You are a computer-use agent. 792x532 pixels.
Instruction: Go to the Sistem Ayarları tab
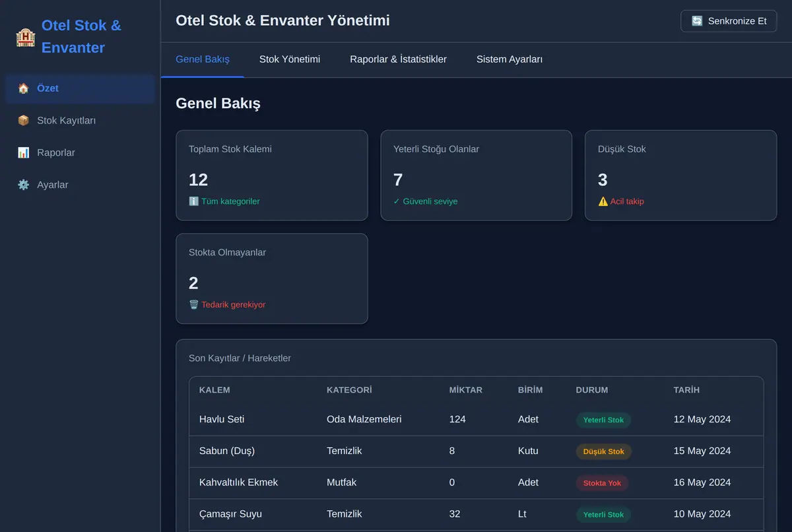coord(510,59)
